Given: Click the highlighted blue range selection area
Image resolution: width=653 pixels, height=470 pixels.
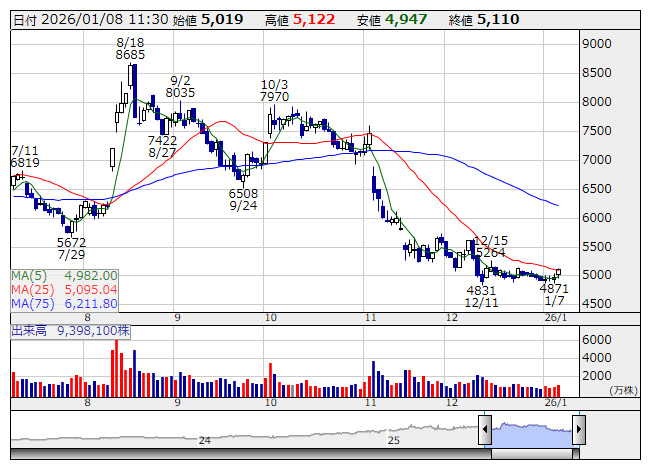Looking at the screenshot, I should tap(532, 435).
